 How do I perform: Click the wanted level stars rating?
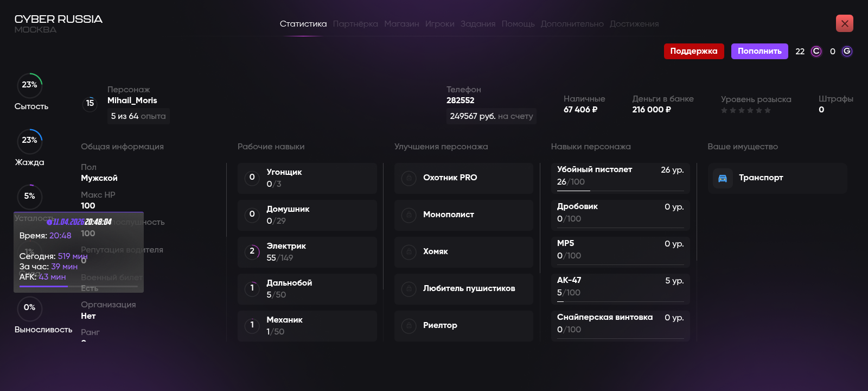745,111
